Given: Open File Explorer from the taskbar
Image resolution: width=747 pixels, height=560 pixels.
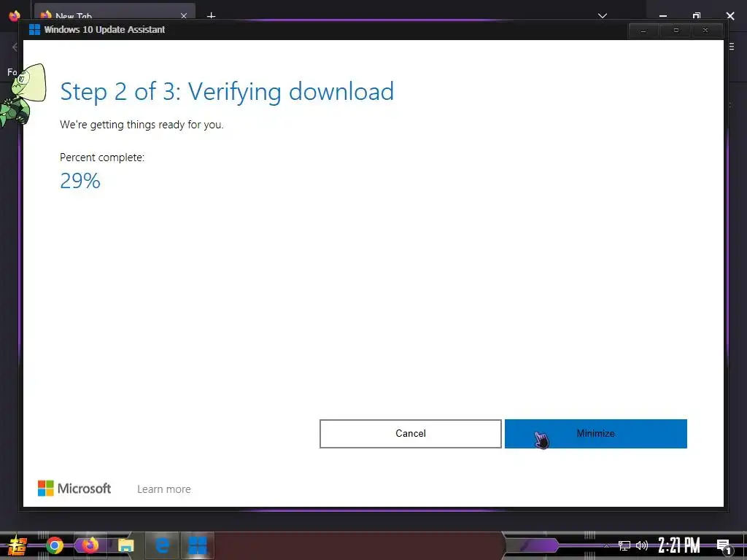Looking at the screenshot, I should click(x=125, y=545).
